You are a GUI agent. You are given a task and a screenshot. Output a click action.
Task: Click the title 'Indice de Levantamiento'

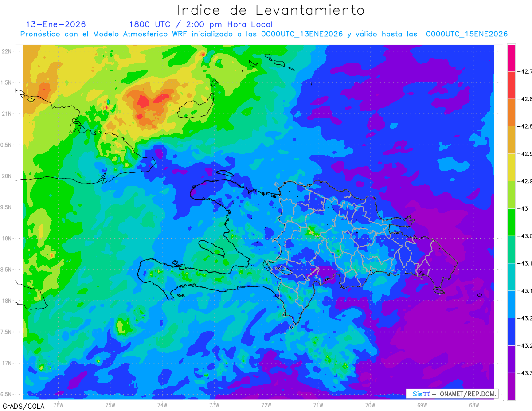(x=271, y=10)
